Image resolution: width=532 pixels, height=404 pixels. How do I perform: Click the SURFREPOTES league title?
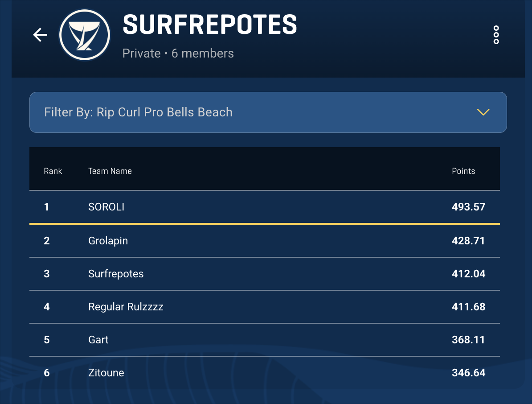click(210, 25)
